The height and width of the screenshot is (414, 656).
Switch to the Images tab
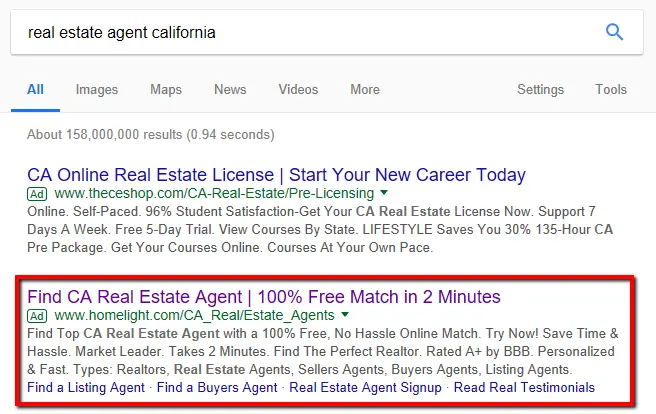[96, 90]
